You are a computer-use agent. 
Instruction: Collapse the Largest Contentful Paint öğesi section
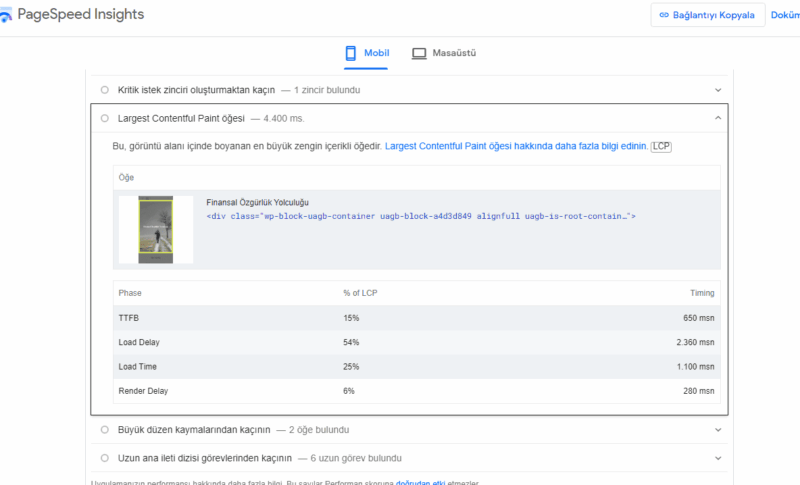718,118
